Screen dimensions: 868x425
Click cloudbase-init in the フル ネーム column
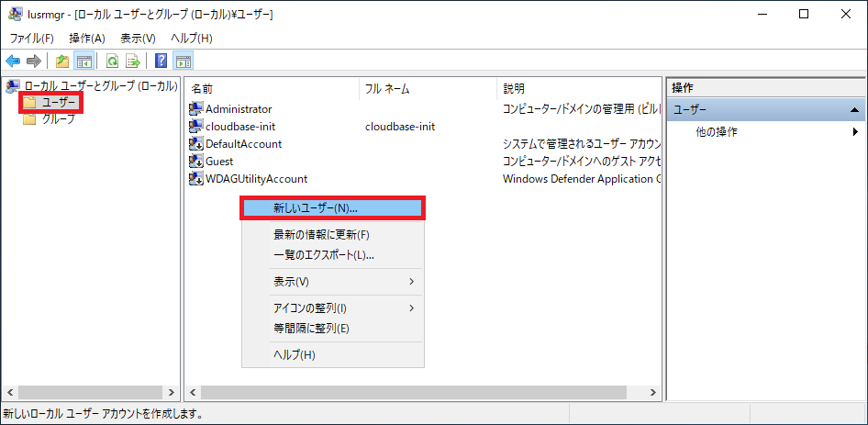click(x=400, y=127)
